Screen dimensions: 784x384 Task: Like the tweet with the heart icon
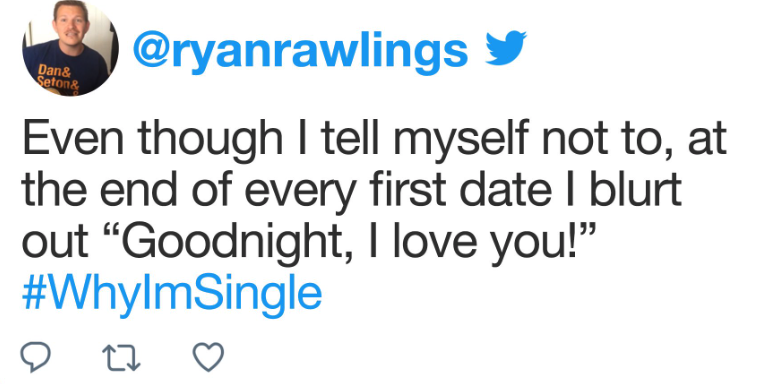pyautogui.click(x=208, y=358)
